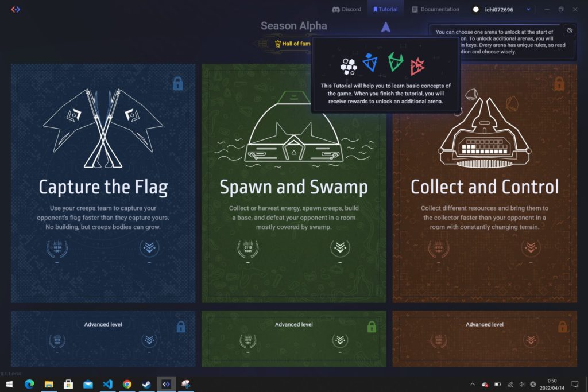
Task: Switch to the Tutorial tab
Action: point(385,9)
